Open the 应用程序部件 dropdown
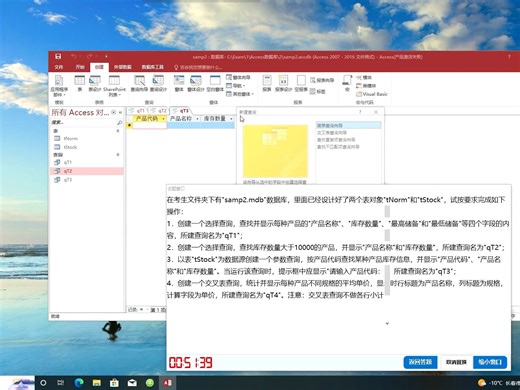 (x=59, y=86)
